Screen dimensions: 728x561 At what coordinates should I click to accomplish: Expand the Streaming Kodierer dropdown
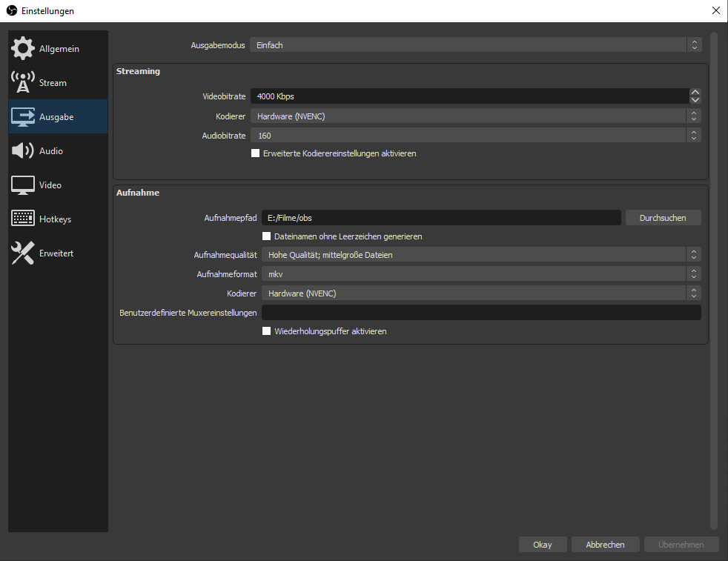coord(474,116)
